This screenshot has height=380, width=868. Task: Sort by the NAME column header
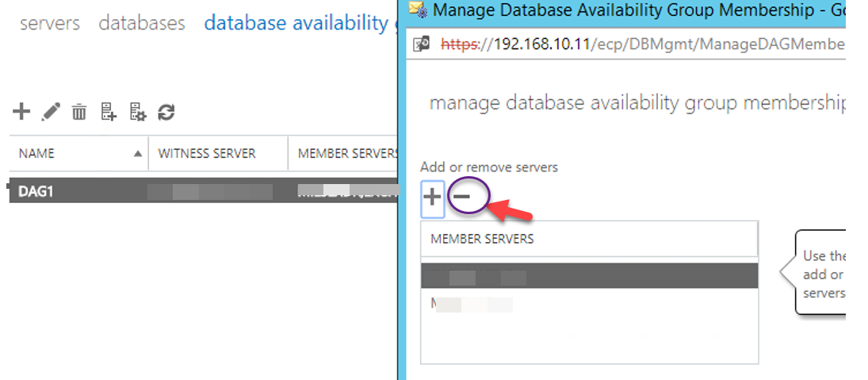click(79, 153)
